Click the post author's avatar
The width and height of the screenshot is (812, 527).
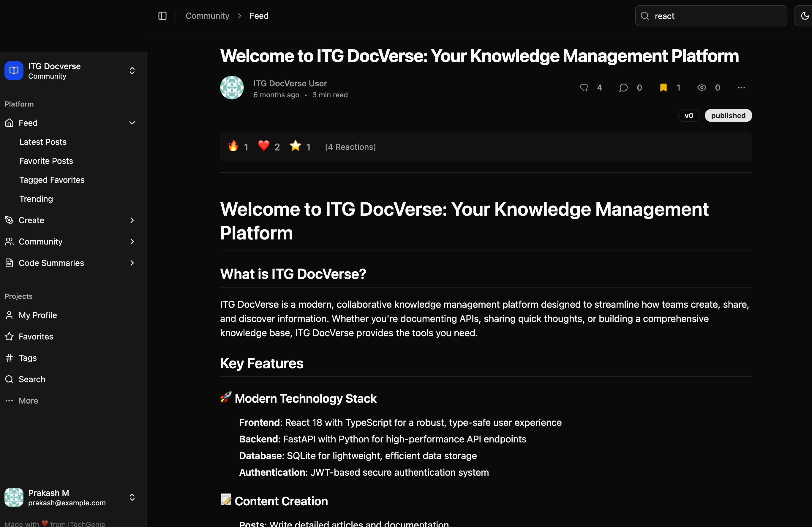coord(232,88)
